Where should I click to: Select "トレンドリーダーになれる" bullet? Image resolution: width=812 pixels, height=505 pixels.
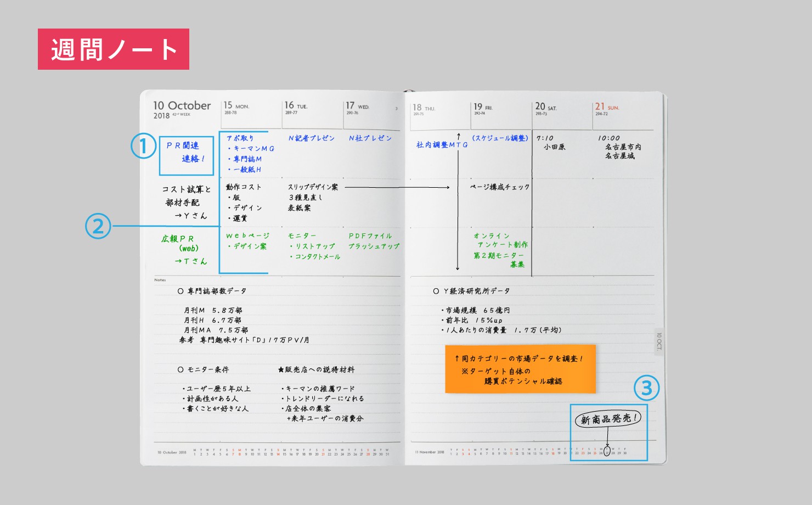click(x=323, y=399)
